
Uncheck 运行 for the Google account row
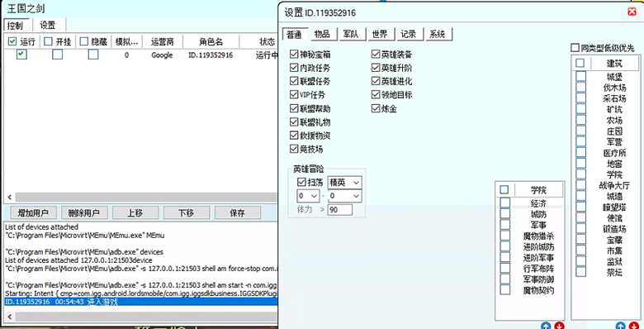coord(21,55)
